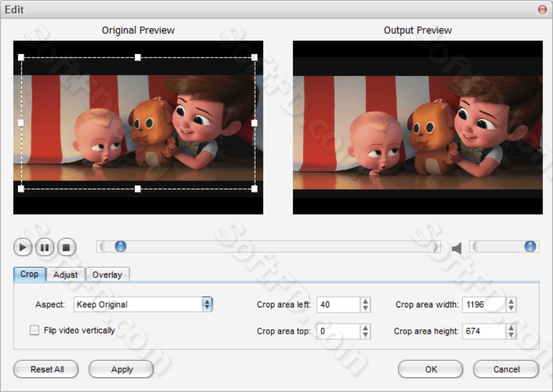The width and height of the screenshot is (553, 392).
Task: Click the bottom-middle crop handle
Action: [x=138, y=188]
